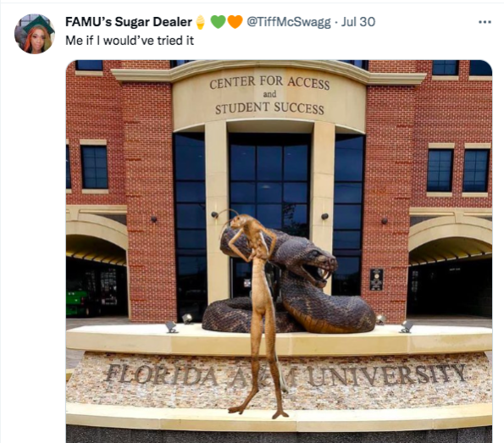The width and height of the screenshot is (504, 443).
Task: Click the green heart emoji beside the name
Action: [219, 22]
